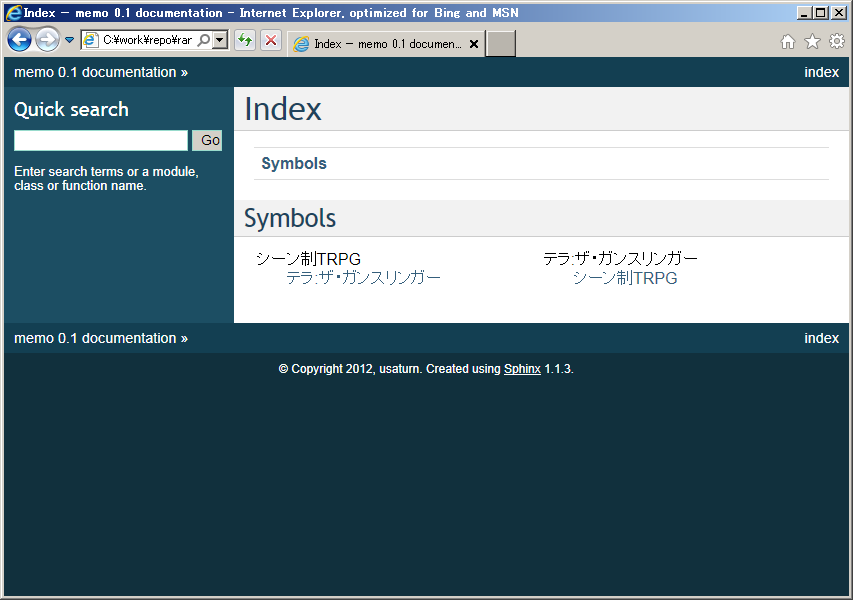853x600 pixels.
Task: Follow the Sphinx link in footer
Action: (x=522, y=369)
